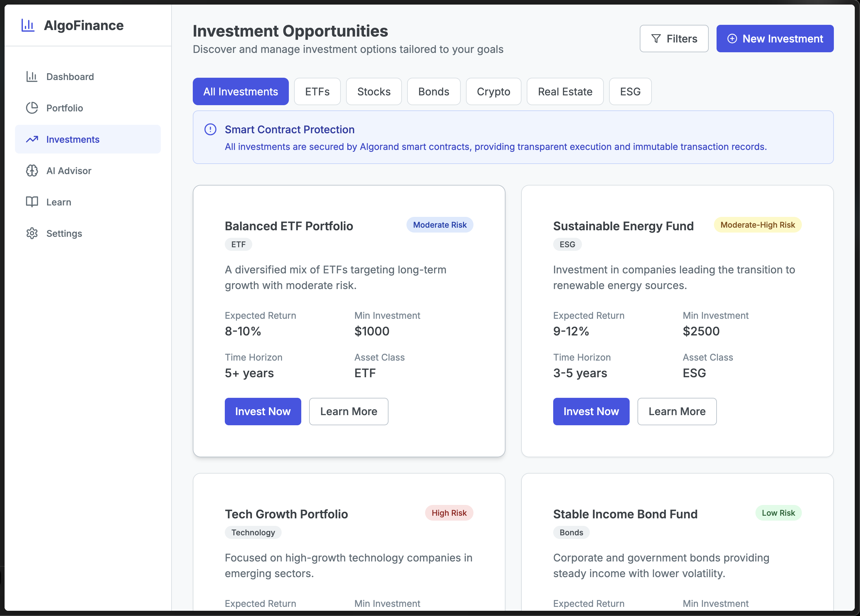
Task: Invest Now in Balanced ETF Portfolio
Action: click(263, 411)
